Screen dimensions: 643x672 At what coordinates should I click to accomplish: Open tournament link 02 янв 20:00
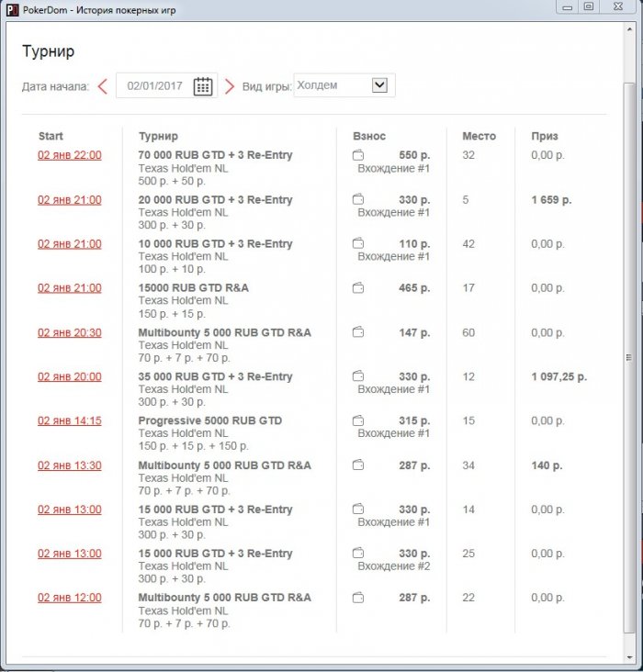click(70, 376)
